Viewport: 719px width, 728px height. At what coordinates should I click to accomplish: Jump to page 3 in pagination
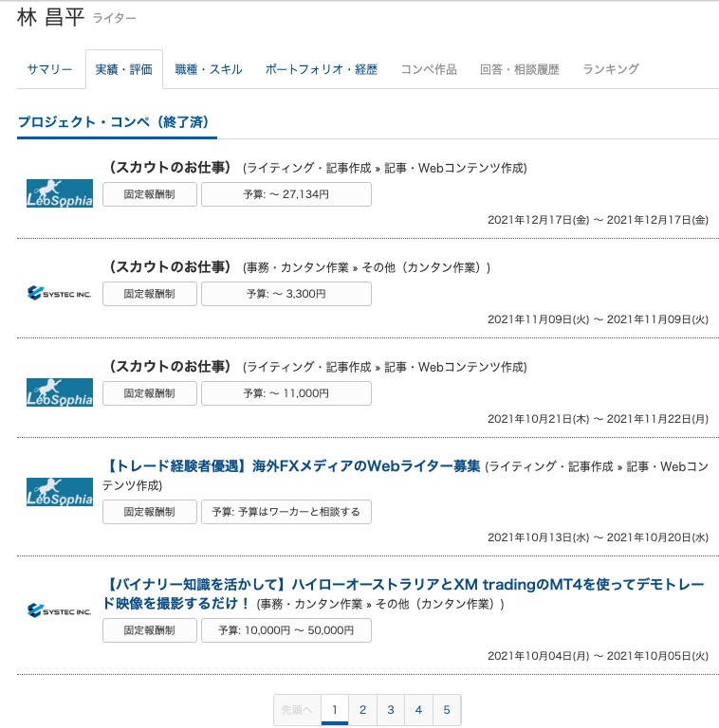[x=391, y=709]
